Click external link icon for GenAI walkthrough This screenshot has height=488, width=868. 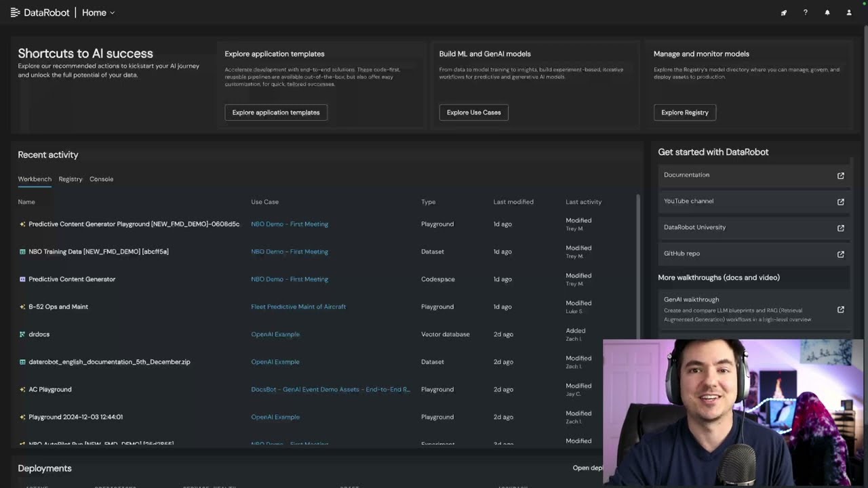(x=841, y=309)
